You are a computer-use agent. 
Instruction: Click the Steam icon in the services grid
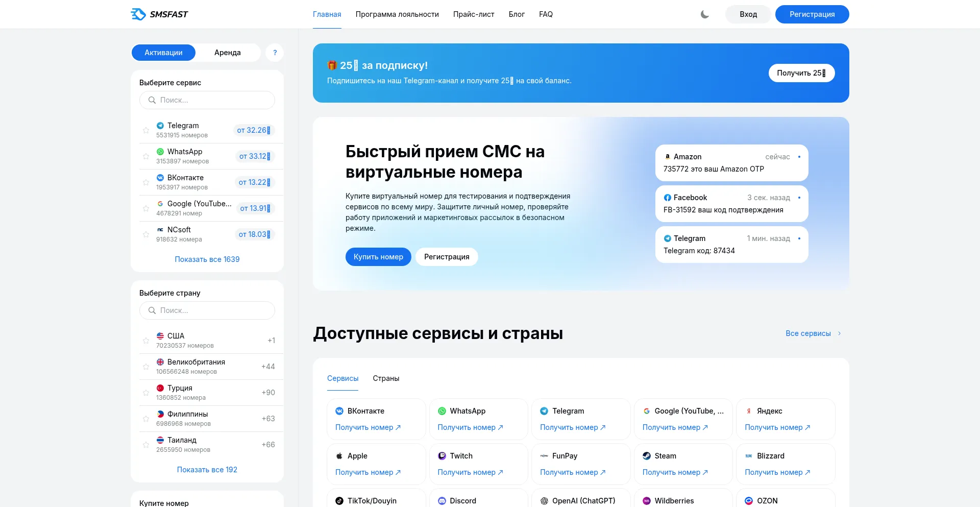click(646, 456)
